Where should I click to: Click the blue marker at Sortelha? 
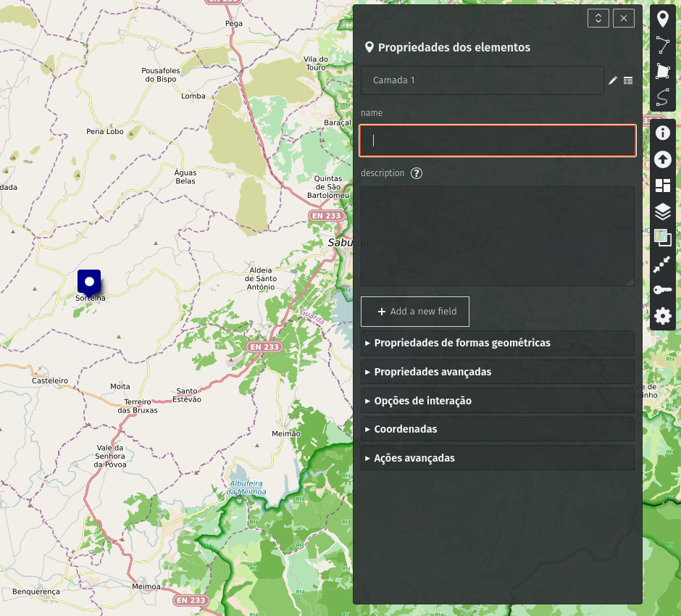click(89, 283)
